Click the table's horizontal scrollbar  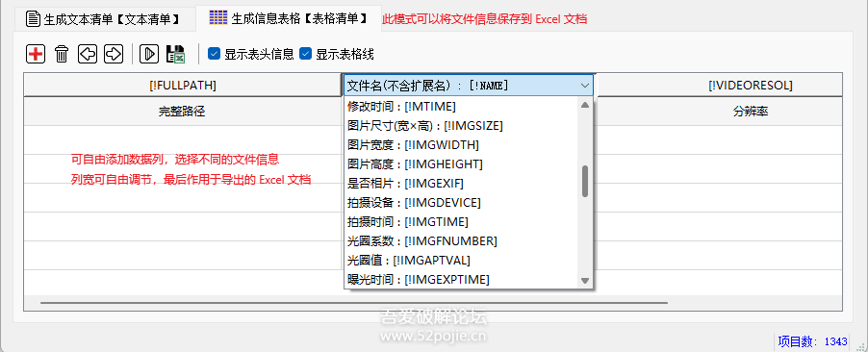354,303
